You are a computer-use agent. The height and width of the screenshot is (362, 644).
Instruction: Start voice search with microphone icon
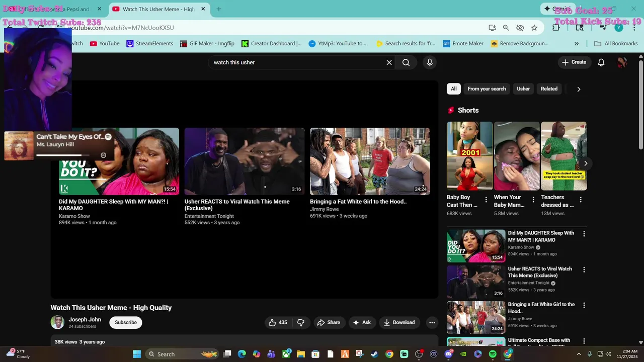click(x=430, y=62)
